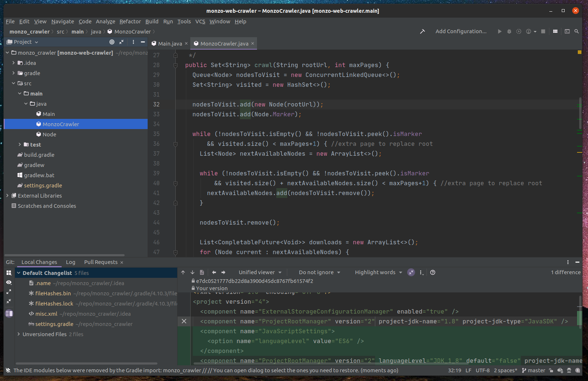Image resolution: width=588 pixels, height=381 pixels.
Task: Toggle the read-only lock status icon
Action: tap(551, 370)
